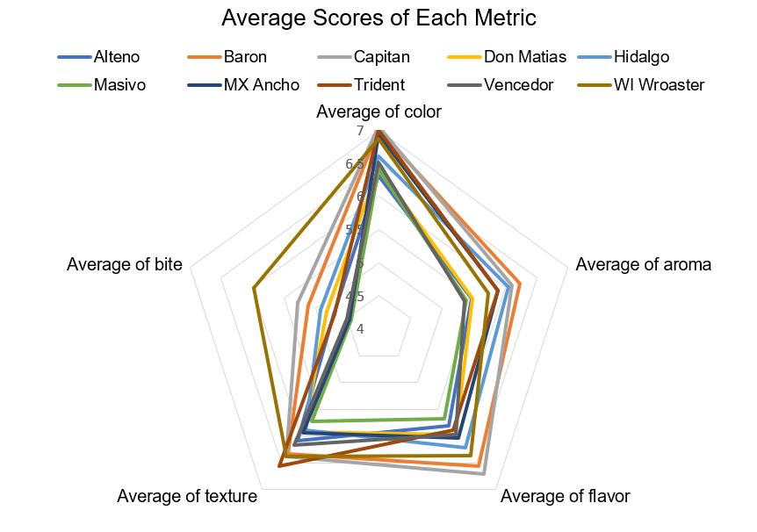This screenshot has width=757, height=532.
Task: Select the gray Capitan legend line swatch
Action: 334,58
